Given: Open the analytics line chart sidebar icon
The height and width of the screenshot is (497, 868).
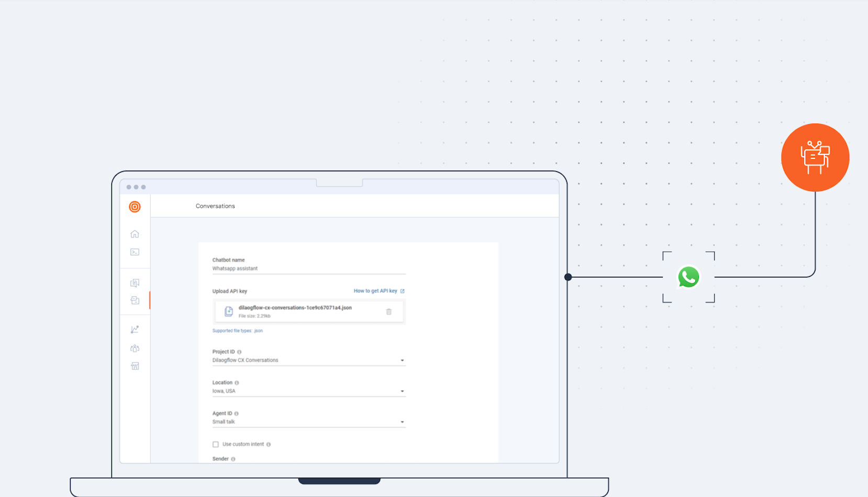Looking at the screenshot, I should pos(135,330).
